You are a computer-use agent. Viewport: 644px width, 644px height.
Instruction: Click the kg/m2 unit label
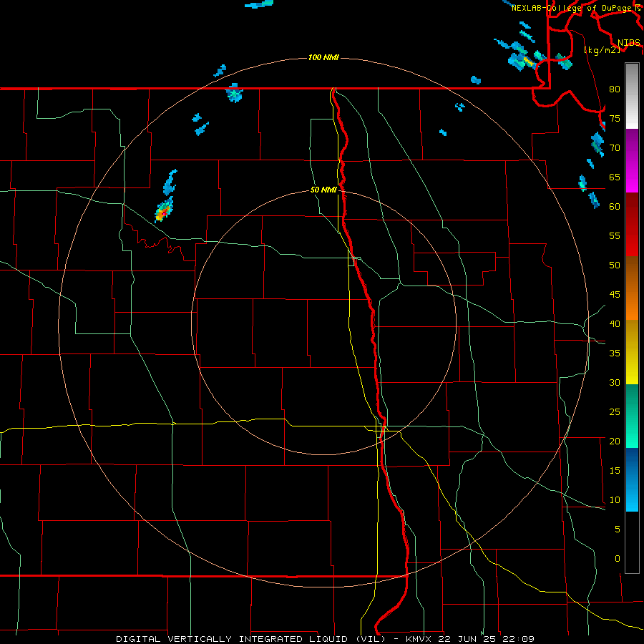pos(602,50)
